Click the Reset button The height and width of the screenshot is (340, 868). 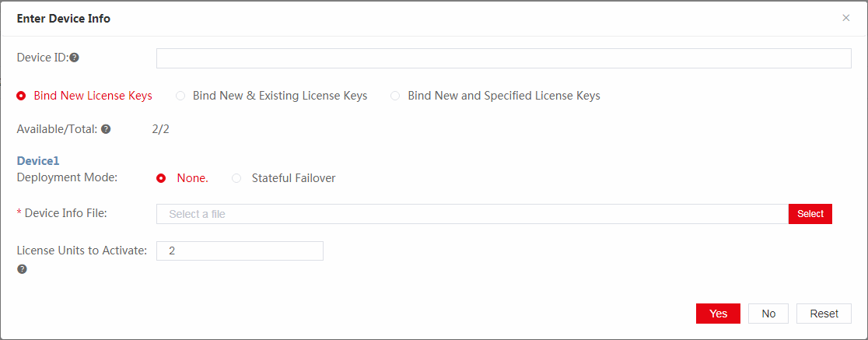point(824,314)
